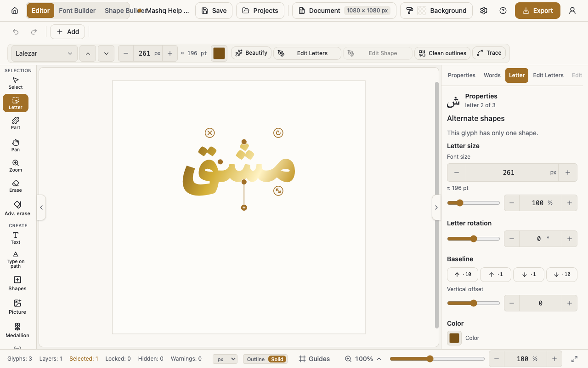Click the Font size 261 field in panel

tap(509, 172)
